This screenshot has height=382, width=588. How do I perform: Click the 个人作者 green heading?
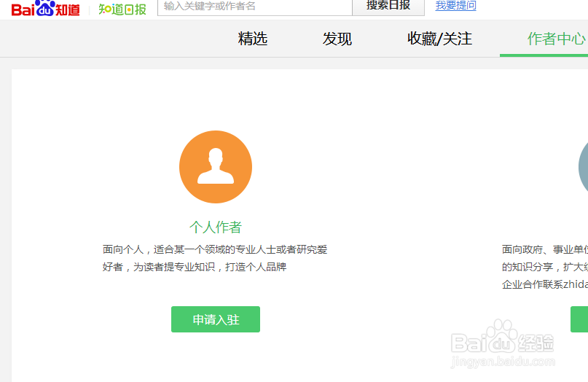click(x=216, y=227)
